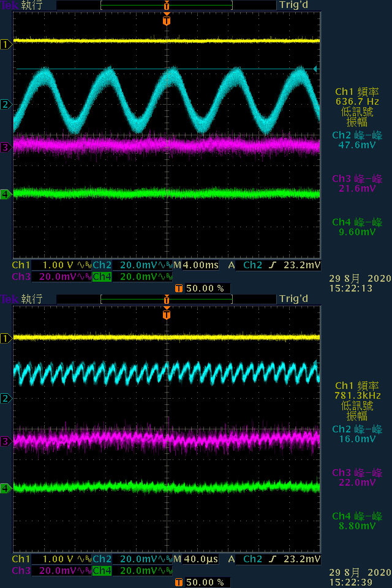This screenshot has height=588, width=392.
Task: Click the rising edge trigger slope icon in the 4.00ms capture
Action: click(x=273, y=265)
